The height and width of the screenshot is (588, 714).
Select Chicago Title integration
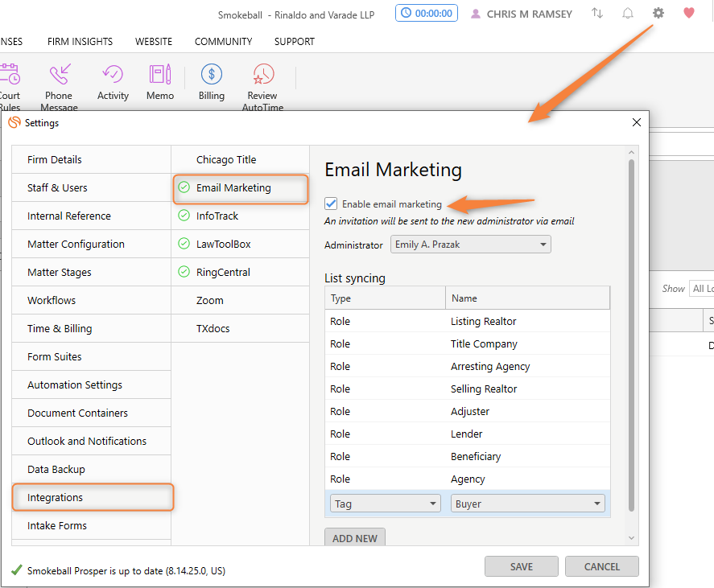(x=241, y=160)
